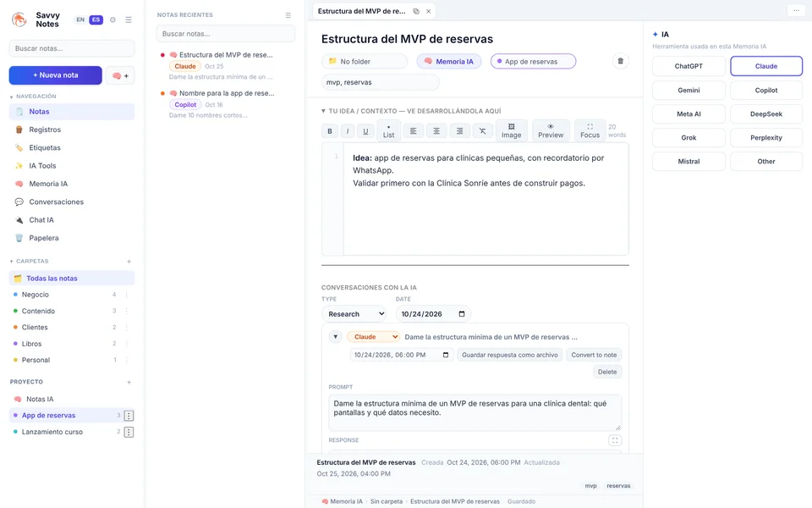Delete the note using the trash icon
This screenshot has height=508, width=812.
(x=620, y=61)
